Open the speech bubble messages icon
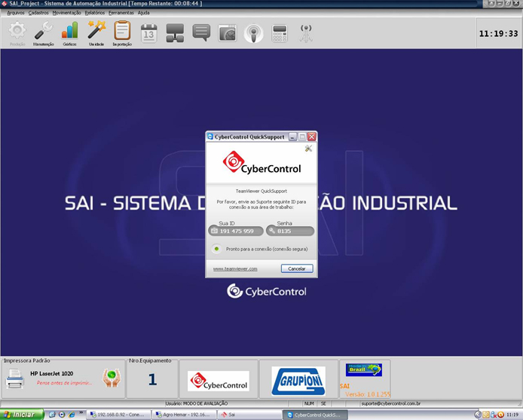Viewport: 523px width, 420px height. (x=201, y=32)
